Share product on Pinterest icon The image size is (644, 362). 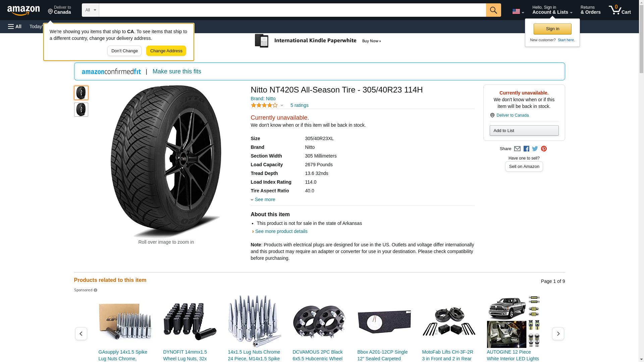544,149
